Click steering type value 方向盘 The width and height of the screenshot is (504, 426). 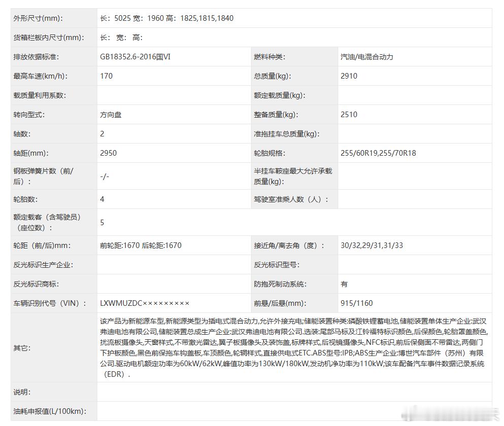[x=111, y=115]
